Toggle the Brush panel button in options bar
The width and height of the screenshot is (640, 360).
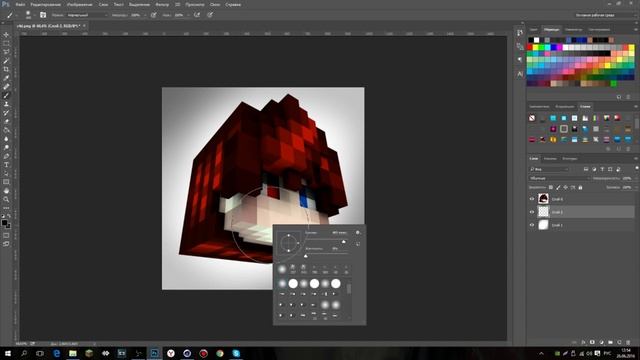(x=43, y=15)
